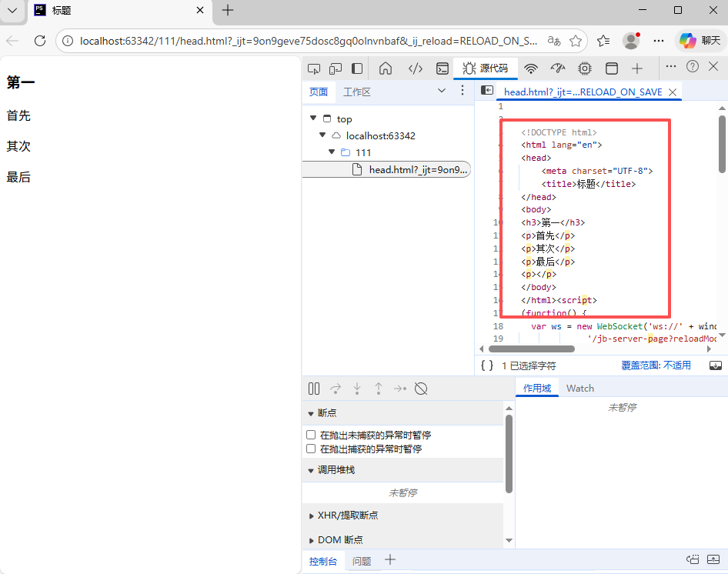728x574 pixels.
Task: Click the Step icon with arrow and dot
Action: point(399,389)
